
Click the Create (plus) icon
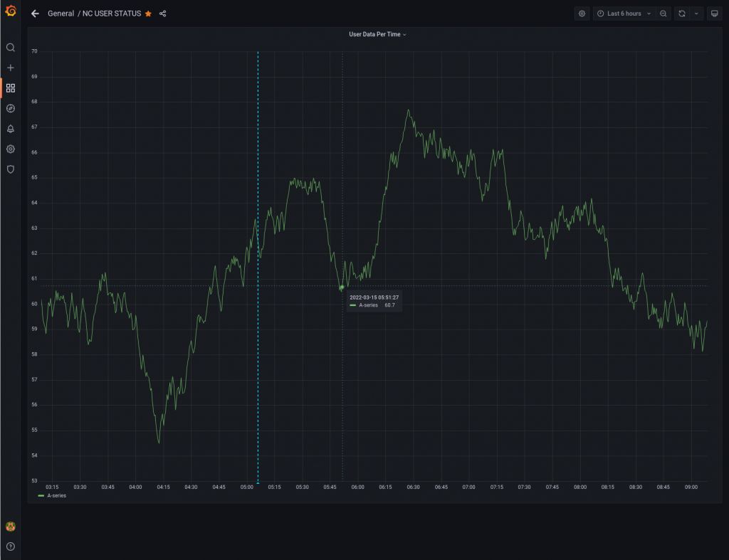coord(10,68)
